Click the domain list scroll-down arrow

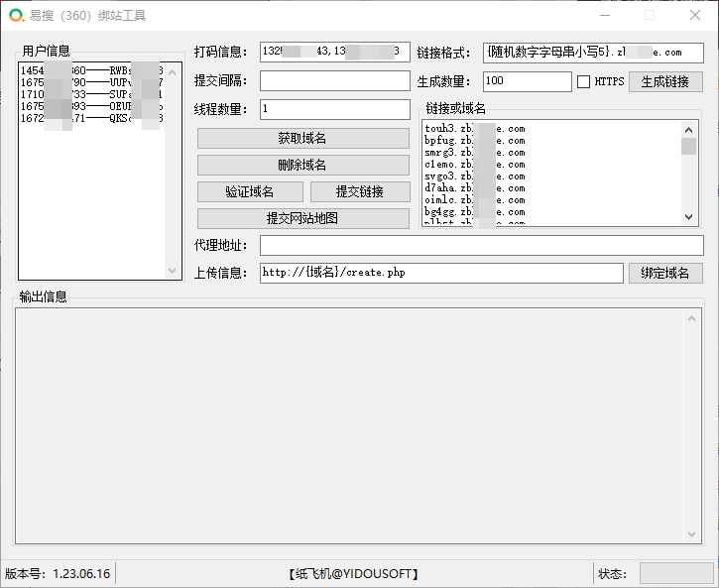pyautogui.click(x=688, y=217)
